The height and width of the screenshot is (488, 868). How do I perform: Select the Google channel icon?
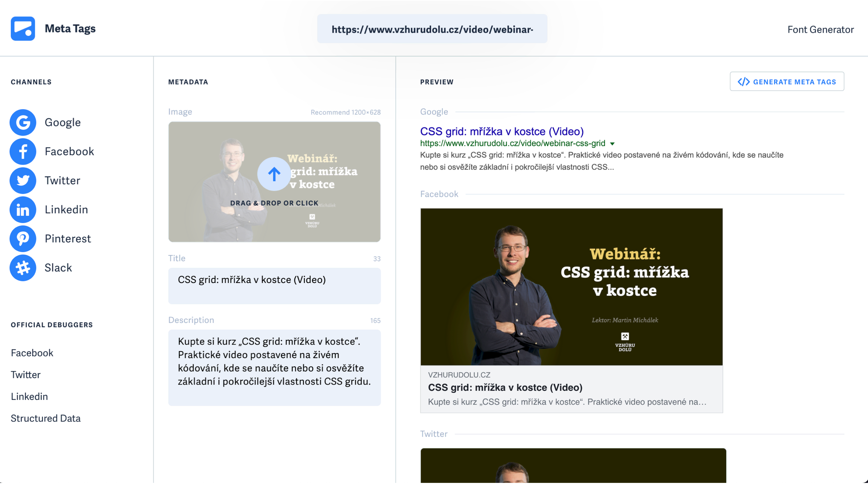point(23,122)
